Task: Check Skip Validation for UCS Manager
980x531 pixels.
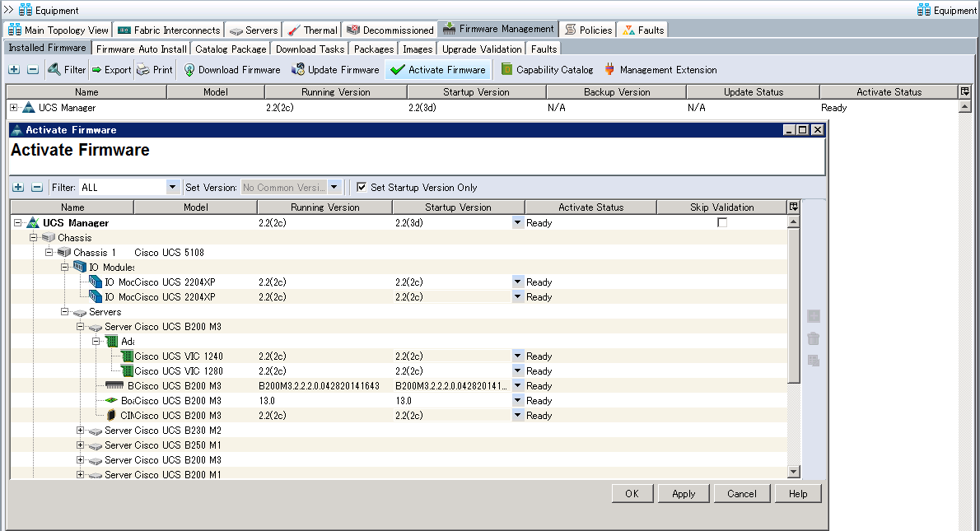Action: pos(722,222)
